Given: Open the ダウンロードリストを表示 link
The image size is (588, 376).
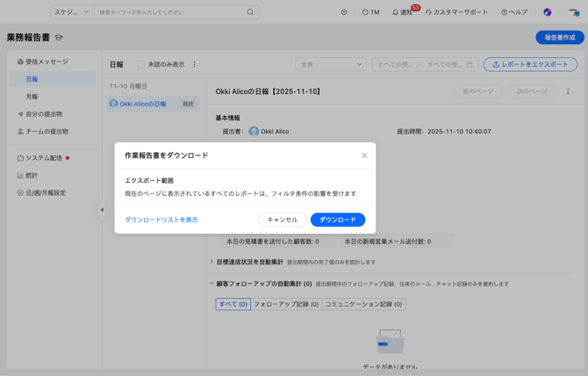Looking at the screenshot, I should [161, 220].
